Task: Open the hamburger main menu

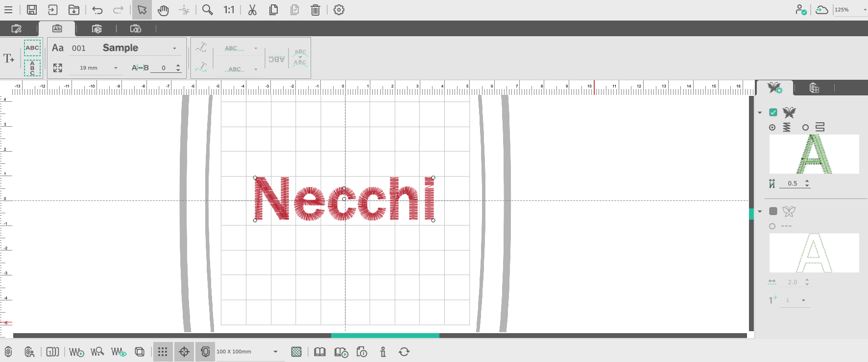Action: pos(8,10)
